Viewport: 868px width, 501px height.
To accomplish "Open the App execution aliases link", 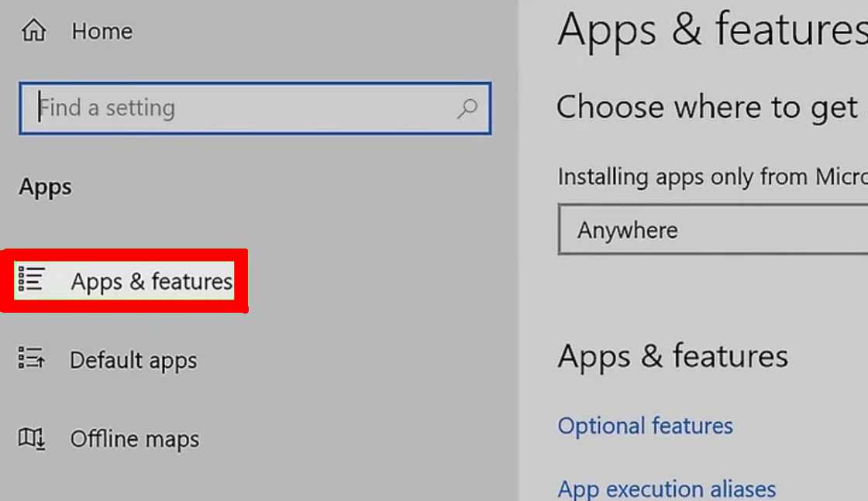I will 666,489.
